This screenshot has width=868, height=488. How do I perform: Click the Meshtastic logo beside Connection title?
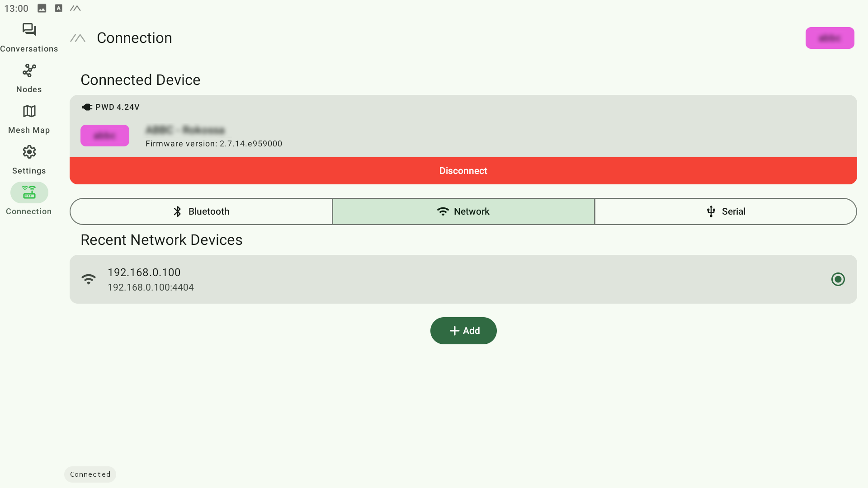tap(78, 38)
